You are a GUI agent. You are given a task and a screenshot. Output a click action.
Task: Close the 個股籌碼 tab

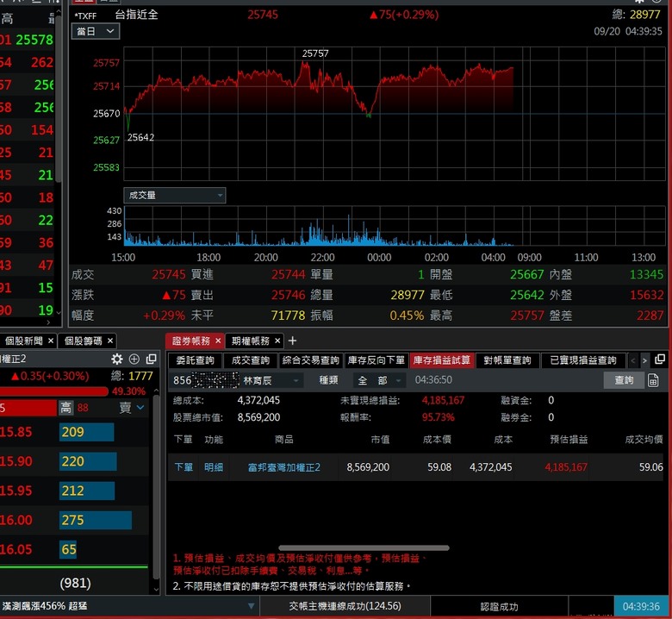pos(110,341)
